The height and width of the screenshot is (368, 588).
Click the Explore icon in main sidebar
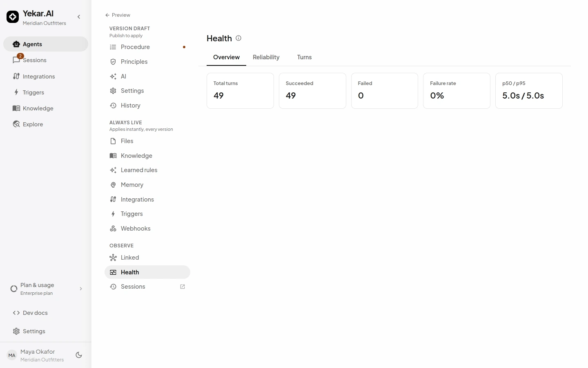tap(16, 124)
